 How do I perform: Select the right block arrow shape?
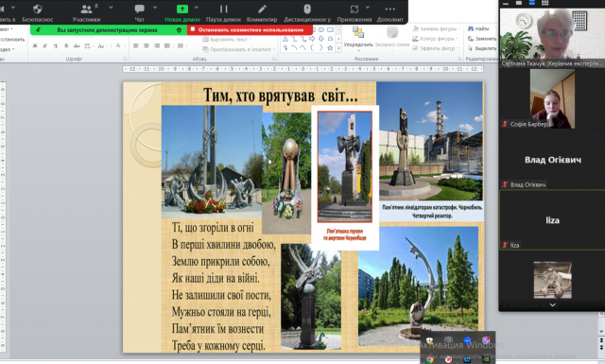(312, 39)
